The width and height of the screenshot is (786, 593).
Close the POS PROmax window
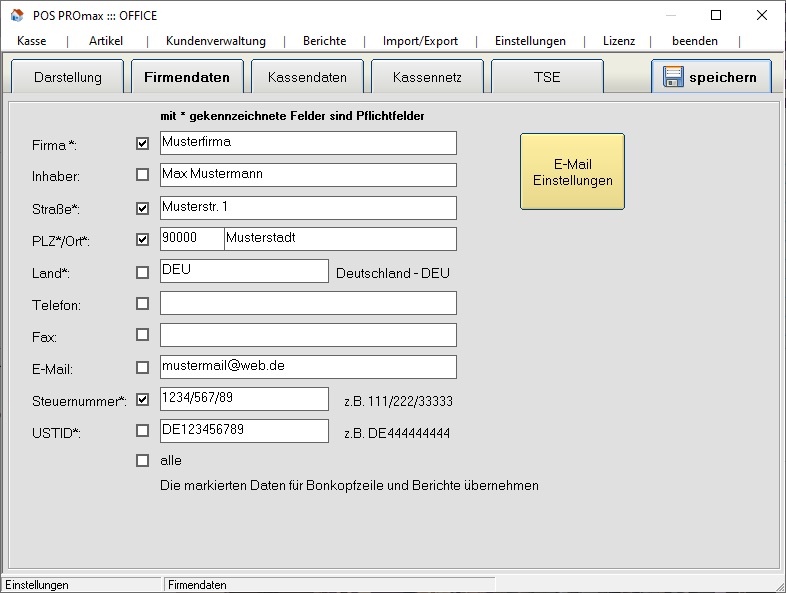point(761,15)
